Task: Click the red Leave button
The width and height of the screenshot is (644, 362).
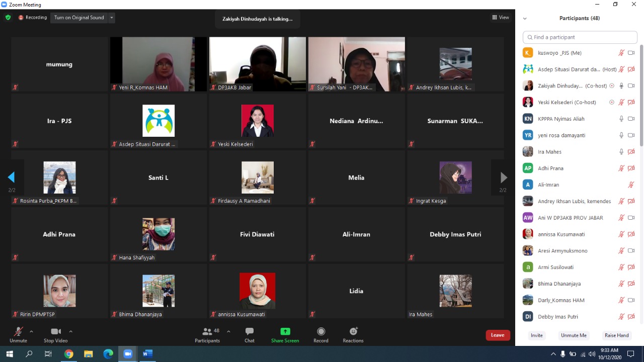Action: point(498,335)
